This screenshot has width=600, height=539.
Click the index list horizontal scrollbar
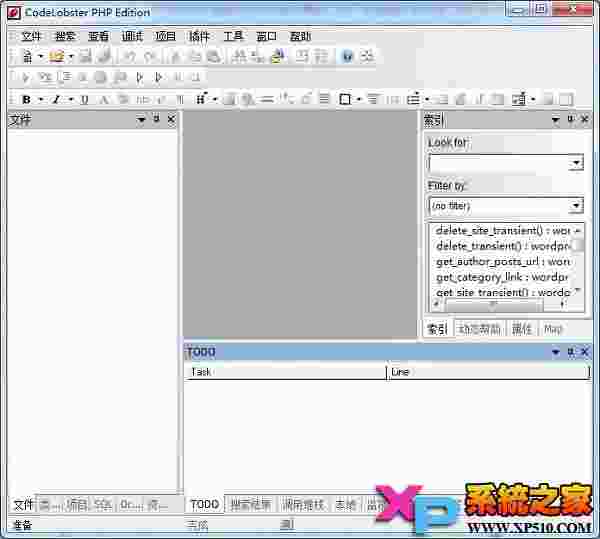pos(500,305)
